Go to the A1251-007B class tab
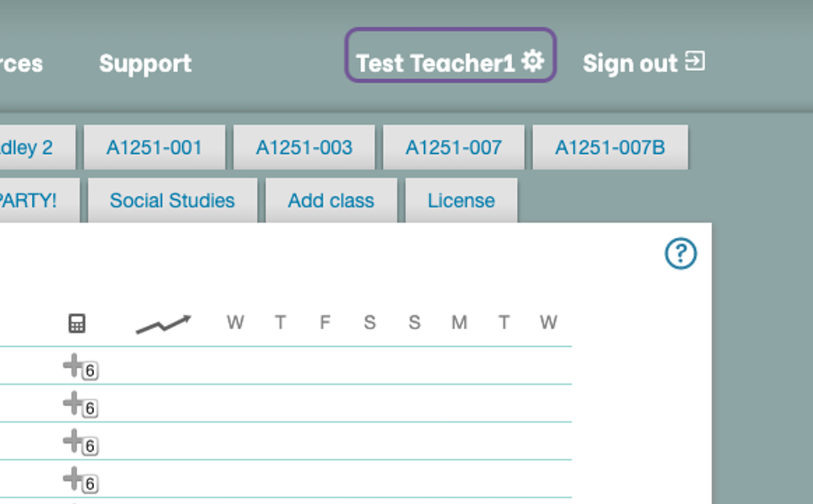 (610, 148)
